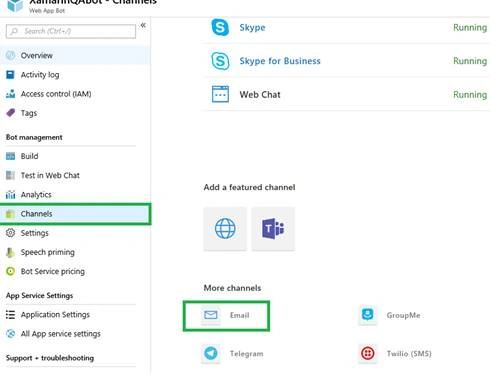Open the Web Chat channel
This screenshot has width=490, height=379.
(260, 95)
